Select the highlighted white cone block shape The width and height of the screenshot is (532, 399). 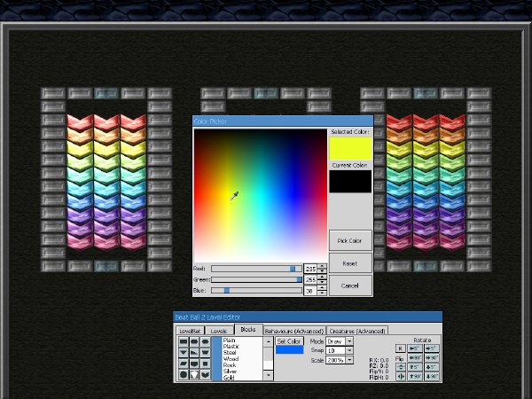pos(194,374)
